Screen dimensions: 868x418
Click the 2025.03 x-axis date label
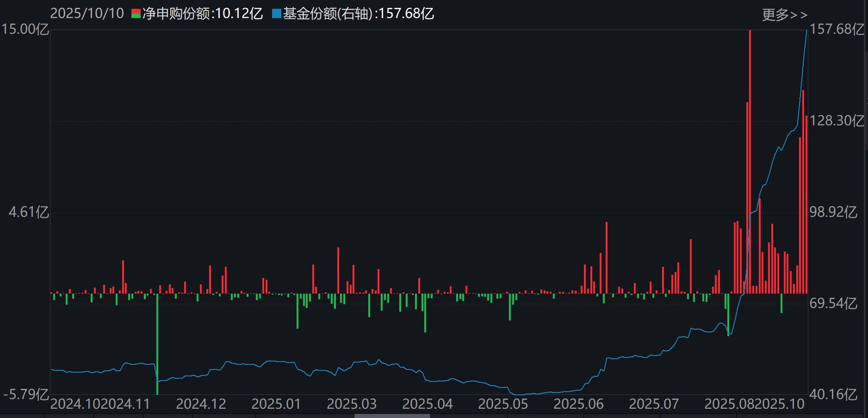(352, 404)
